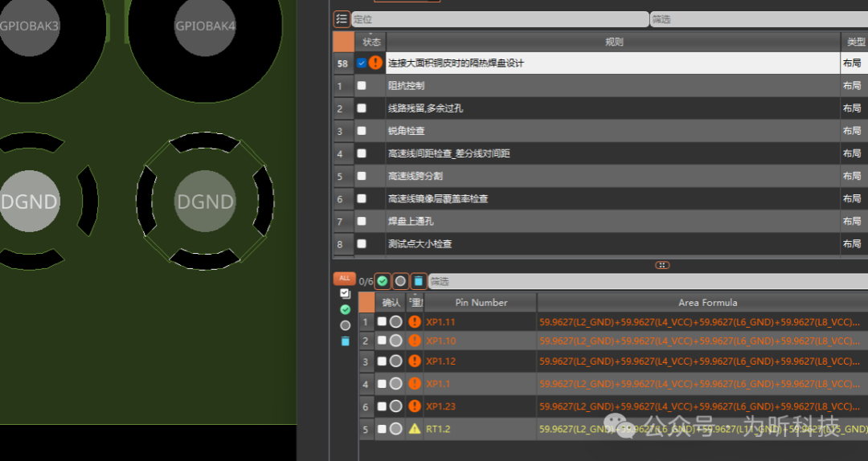This screenshot has width=868, height=461.
Task: Click the error icon for XP1.12
Action: [415, 361]
